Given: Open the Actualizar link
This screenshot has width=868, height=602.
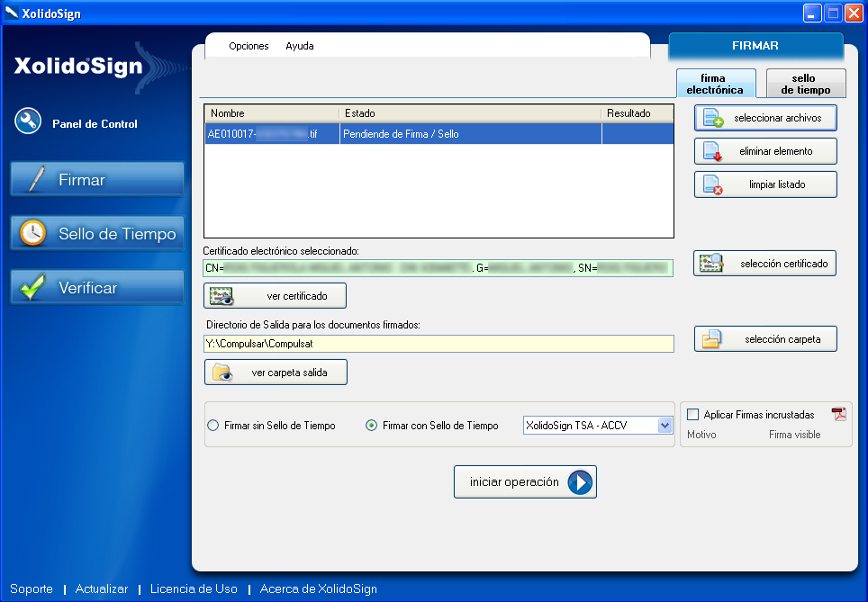Looking at the screenshot, I should (x=102, y=589).
